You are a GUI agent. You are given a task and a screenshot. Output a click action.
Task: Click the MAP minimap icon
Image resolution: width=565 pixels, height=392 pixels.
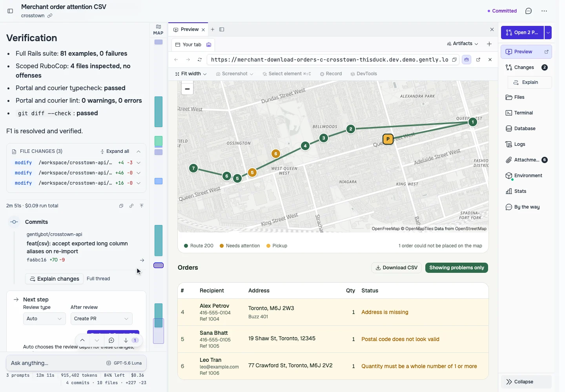coord(159,29)
